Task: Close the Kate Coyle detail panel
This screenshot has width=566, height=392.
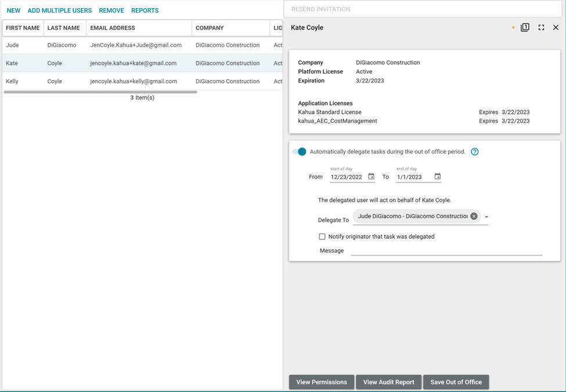Action: (556, 27)
